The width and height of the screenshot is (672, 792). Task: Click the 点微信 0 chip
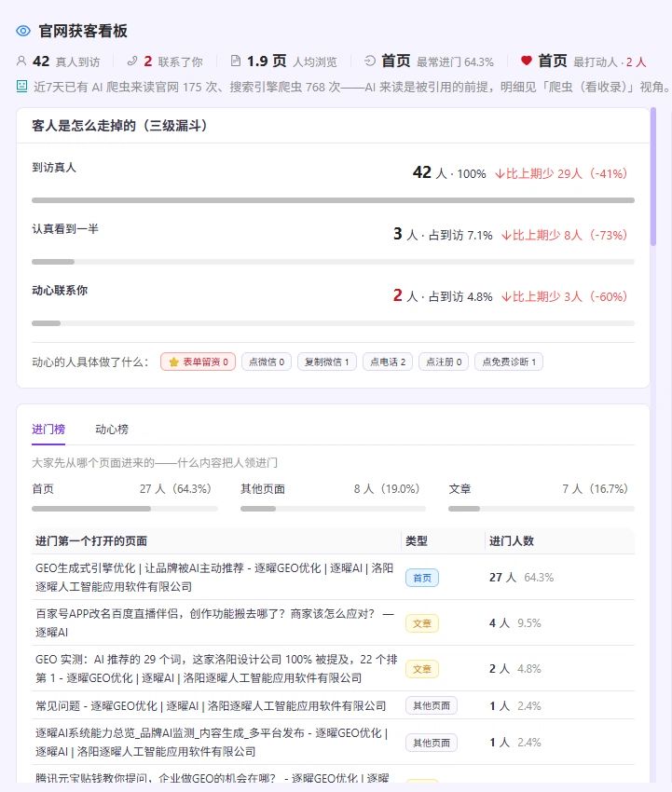[x=267, y=362]
